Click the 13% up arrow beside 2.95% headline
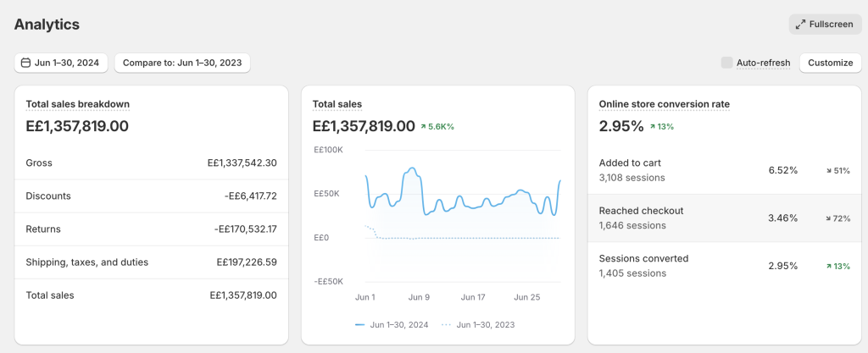868x353 pixels. tap(654, 127)
